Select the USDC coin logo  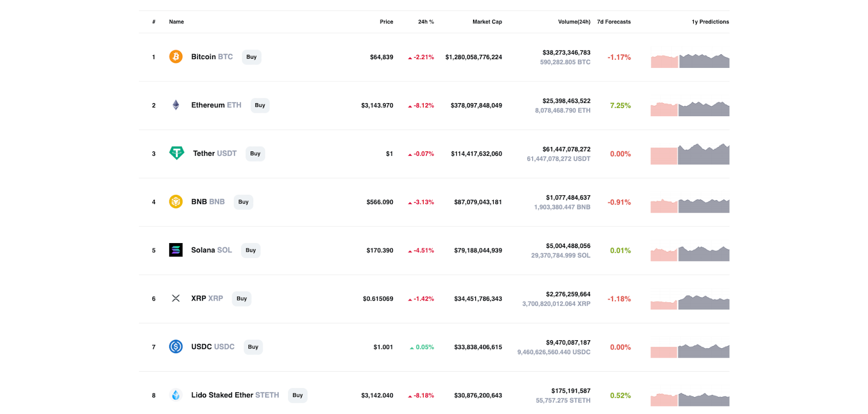tap(175, 346)
